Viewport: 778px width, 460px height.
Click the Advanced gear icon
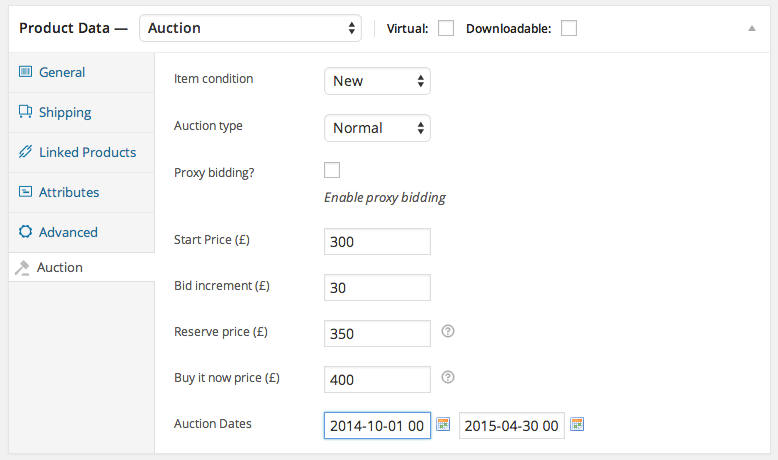[x=26, y=232]
